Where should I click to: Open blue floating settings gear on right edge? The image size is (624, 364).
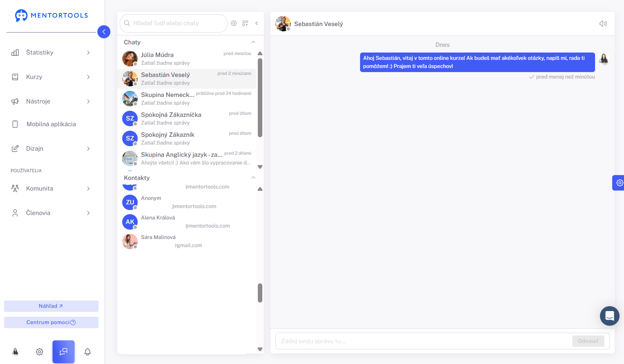point(619,183)
